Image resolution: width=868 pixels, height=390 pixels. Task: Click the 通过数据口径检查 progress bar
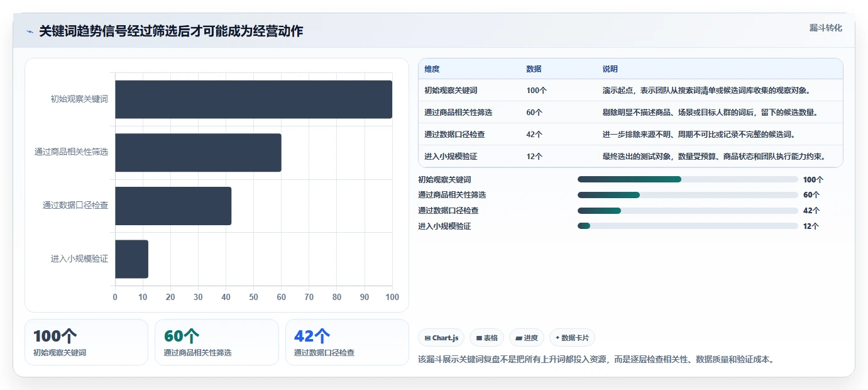click(688, 211)
